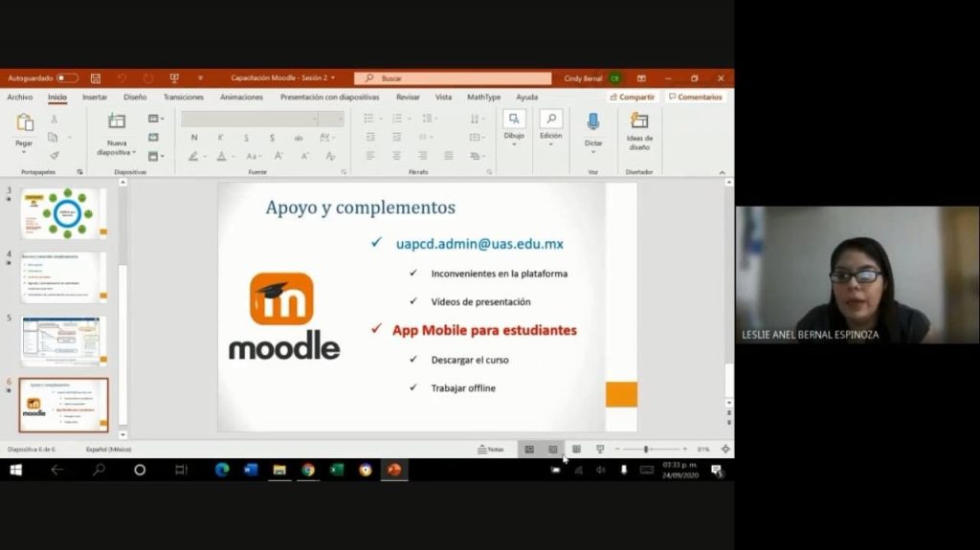The width and height of the screenshot is (980, 550).
Task: Switch to the Revisar tab
Action: [x=408, y=97]
